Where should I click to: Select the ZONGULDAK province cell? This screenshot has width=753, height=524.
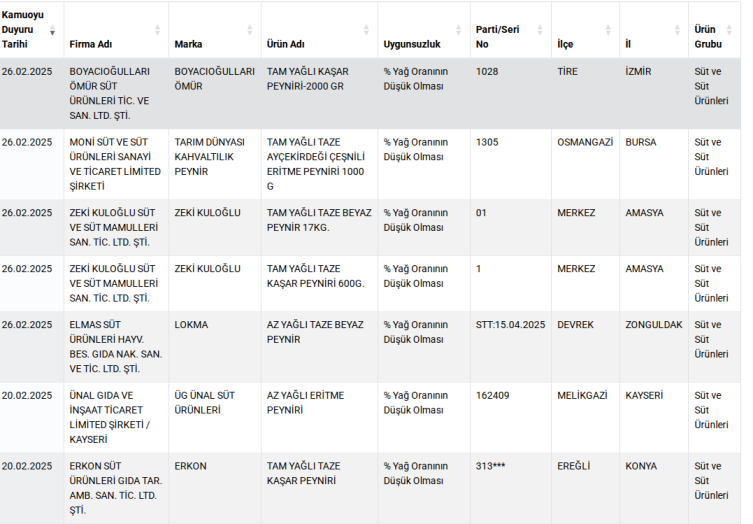[654, 325]
